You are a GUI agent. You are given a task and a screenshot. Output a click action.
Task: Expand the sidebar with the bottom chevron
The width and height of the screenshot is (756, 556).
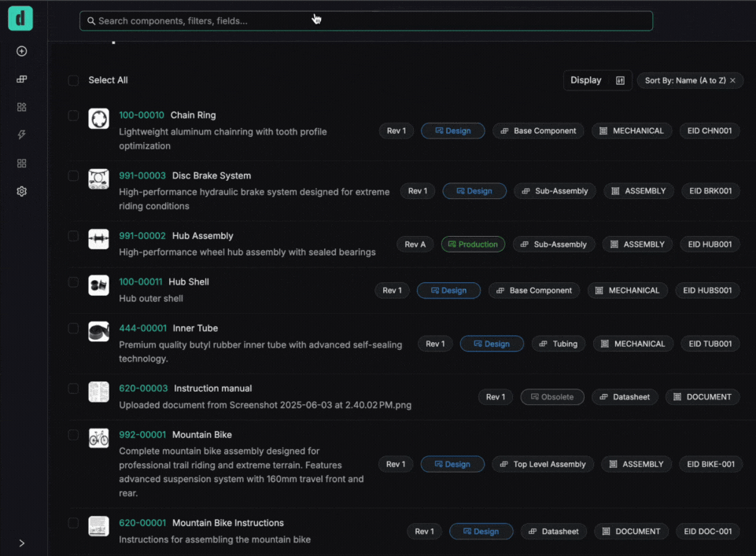click(21, 543)
